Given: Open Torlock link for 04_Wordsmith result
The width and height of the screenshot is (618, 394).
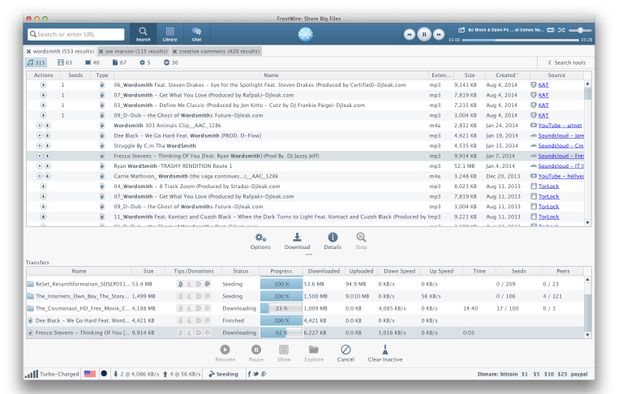Looking at the screenshot, I should click(x=549, y=186).
